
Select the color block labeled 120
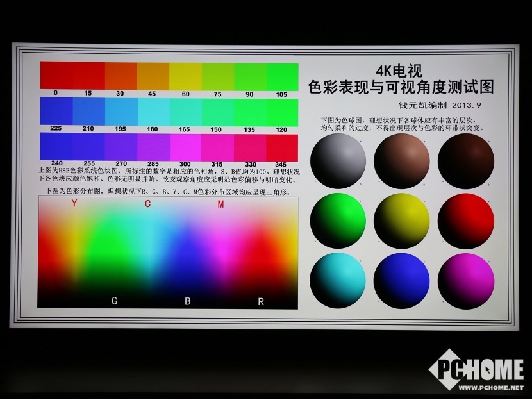(282, 113)
